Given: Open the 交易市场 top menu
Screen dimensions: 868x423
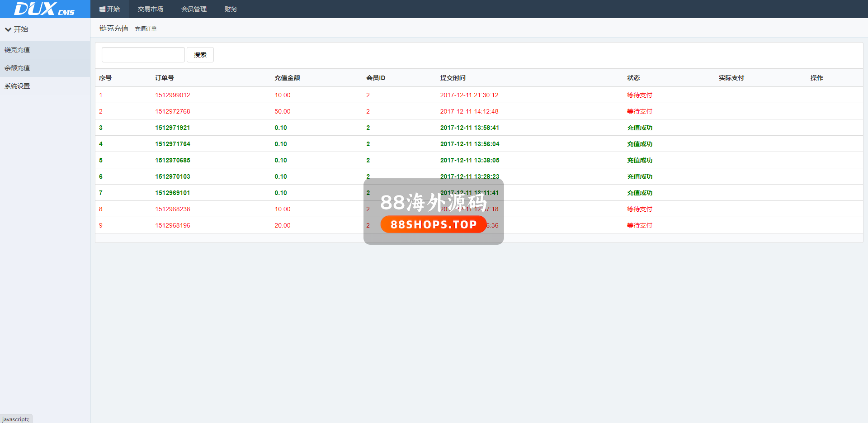Looking at the screenshot, I should pyautogui.click(x=150, y=9).
